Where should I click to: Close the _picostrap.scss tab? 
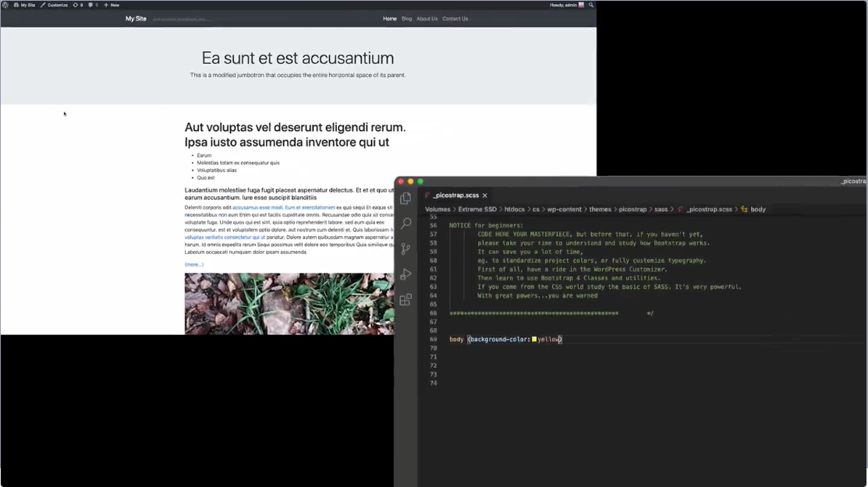tap(485, 195)
